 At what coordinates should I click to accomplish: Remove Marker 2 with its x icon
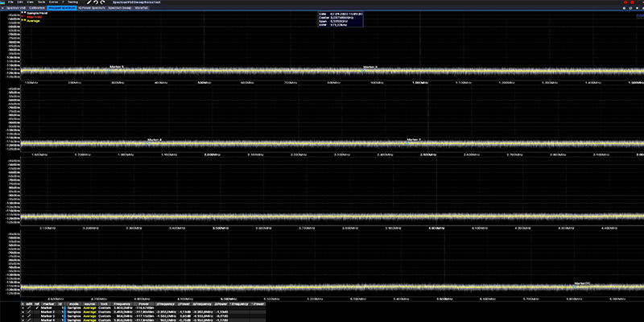point(23,312)
